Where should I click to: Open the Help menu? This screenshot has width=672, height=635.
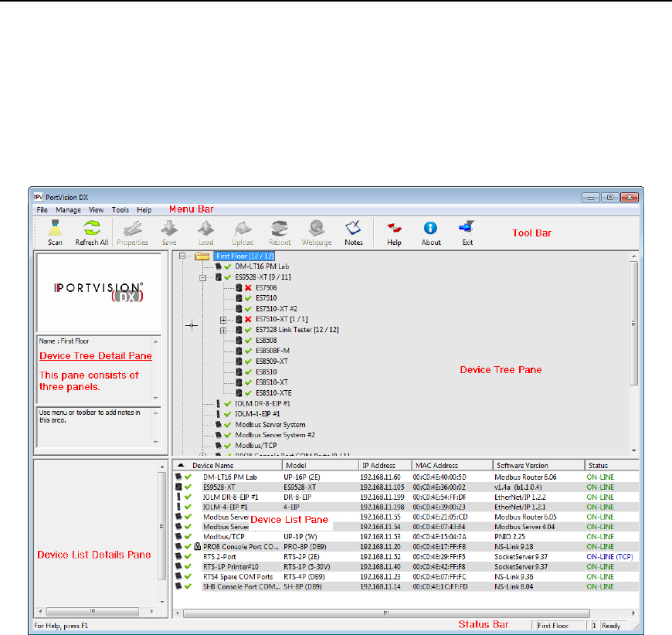(144, 210)
